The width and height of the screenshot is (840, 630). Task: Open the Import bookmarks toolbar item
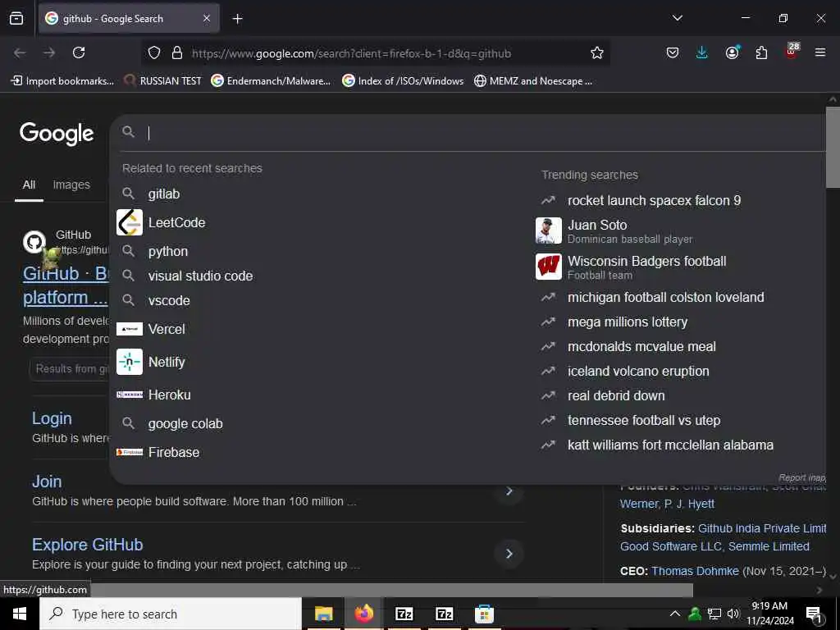[62, 81]
